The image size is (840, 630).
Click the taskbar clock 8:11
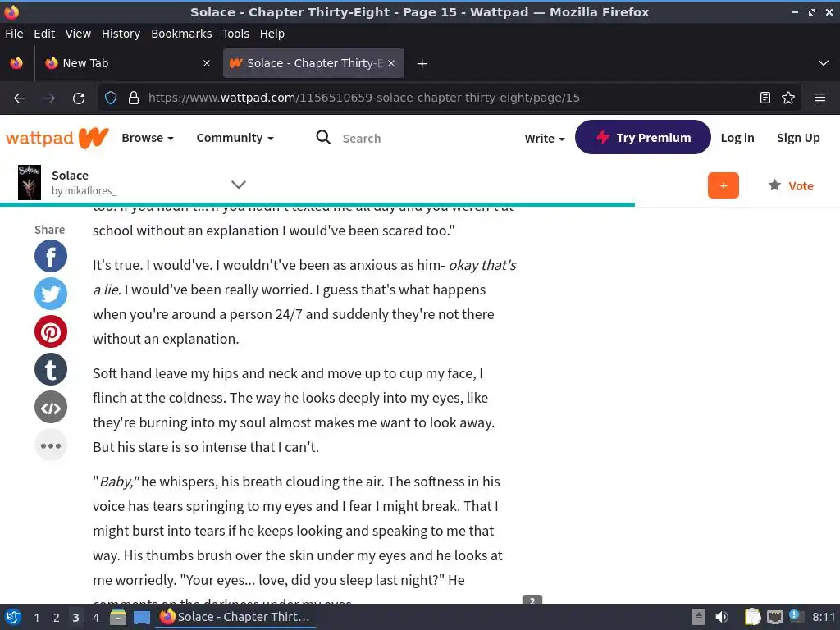click(x=824, y=617)
